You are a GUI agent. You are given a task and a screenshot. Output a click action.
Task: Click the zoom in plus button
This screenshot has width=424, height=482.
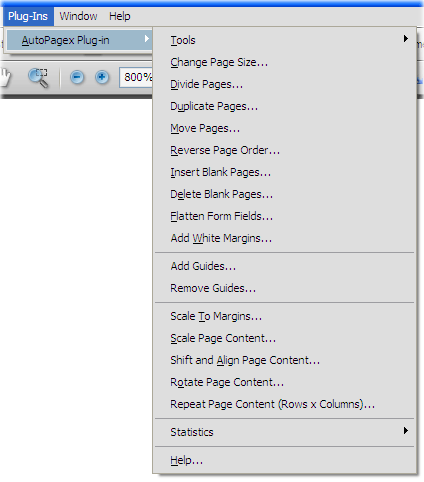(102, 77)
